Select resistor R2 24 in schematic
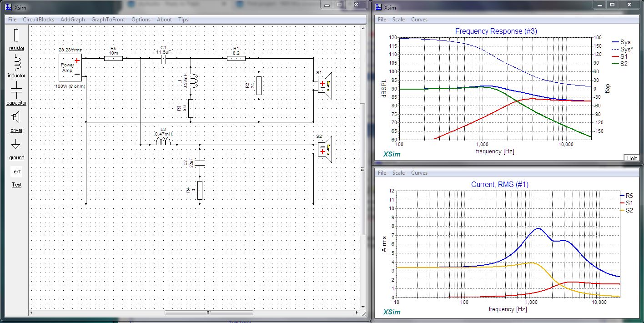 tap(259, 86)
